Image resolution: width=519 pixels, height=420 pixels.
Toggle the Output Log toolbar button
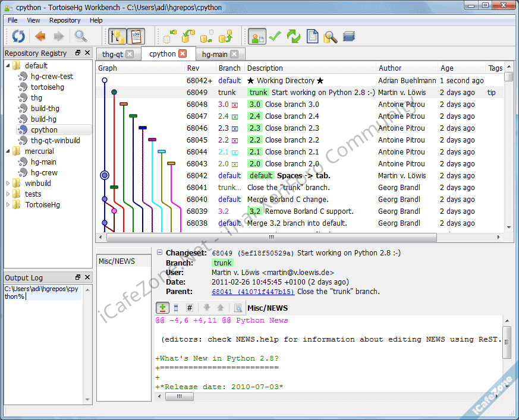point(136,36)
